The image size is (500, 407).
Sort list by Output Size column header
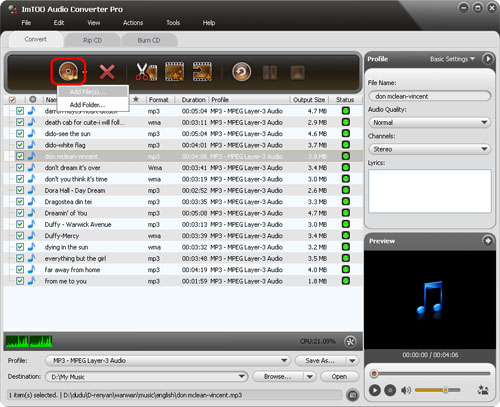tap(309, 100)
